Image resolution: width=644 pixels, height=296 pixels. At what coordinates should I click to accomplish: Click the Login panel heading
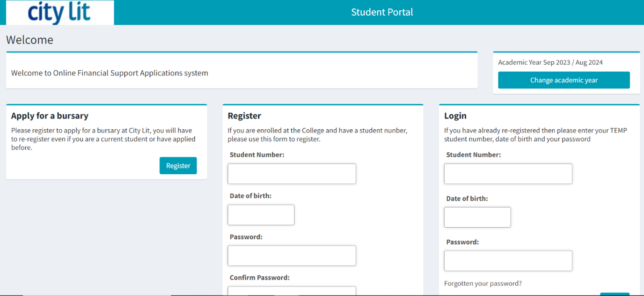click(455, 116)
